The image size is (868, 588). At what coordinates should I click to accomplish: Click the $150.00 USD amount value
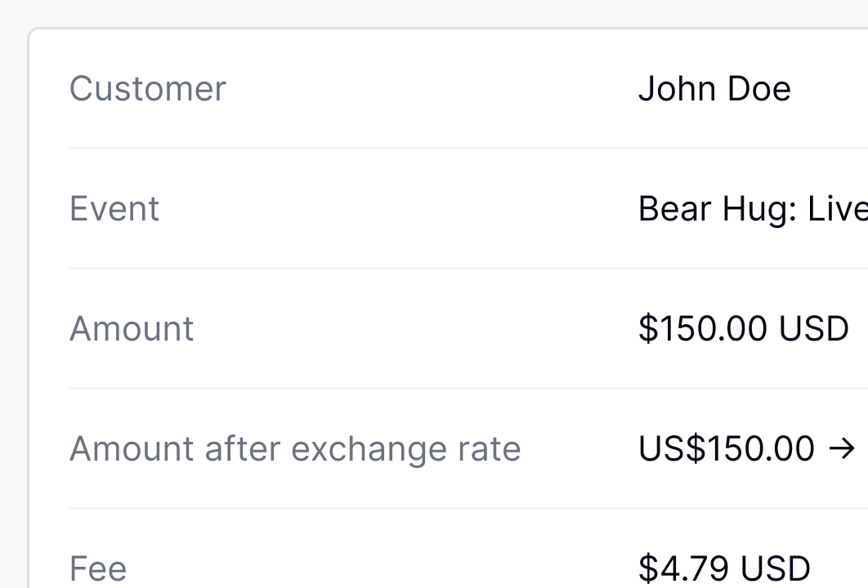(x=743, y=328)
